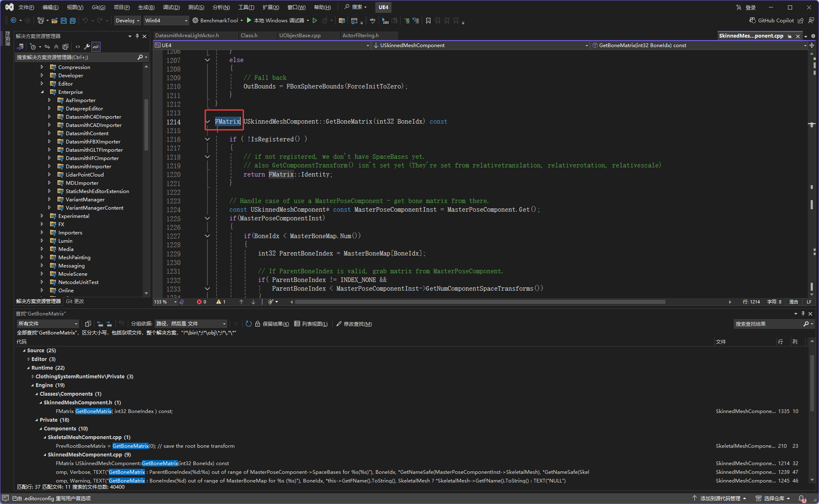The image size is (819, 504).
Task: Click the Modify Find button
Action: (x=354, y=324)
